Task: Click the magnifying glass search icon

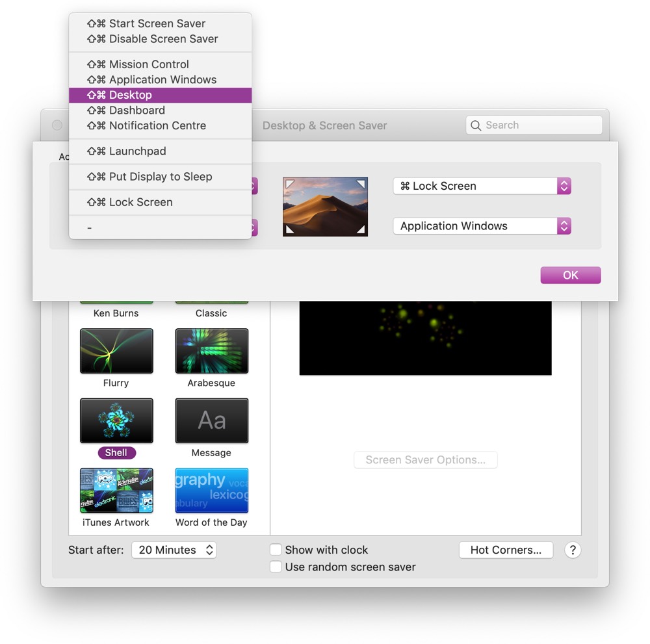Action: coord(476,125)
